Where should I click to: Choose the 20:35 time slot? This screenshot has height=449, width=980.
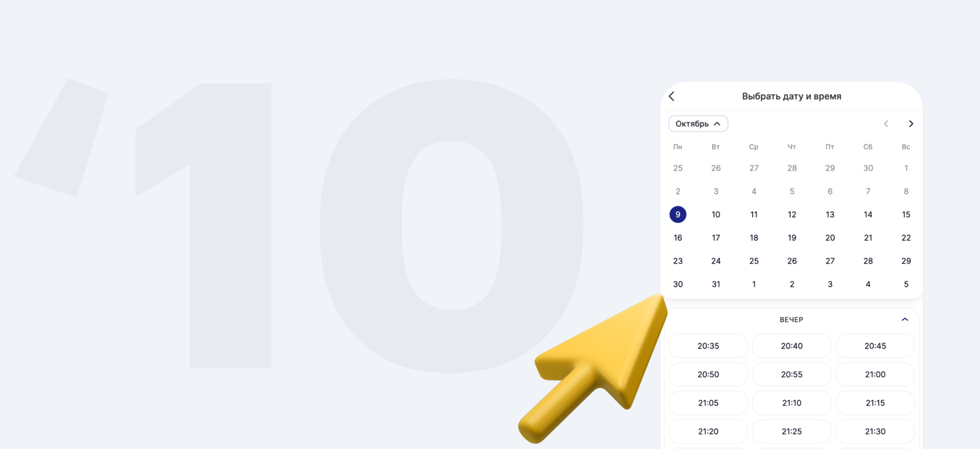pyautogui.click(x=708, y=346)
